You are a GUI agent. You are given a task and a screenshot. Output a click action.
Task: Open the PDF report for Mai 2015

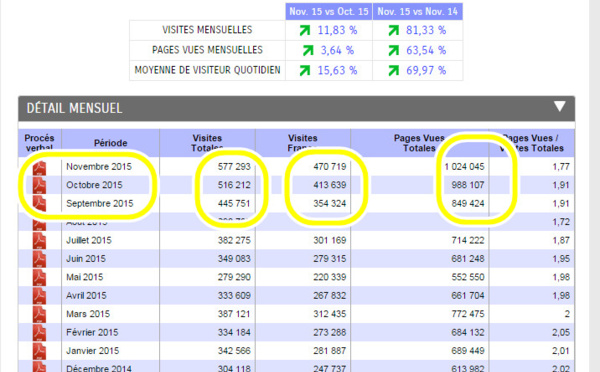point(39,278)
